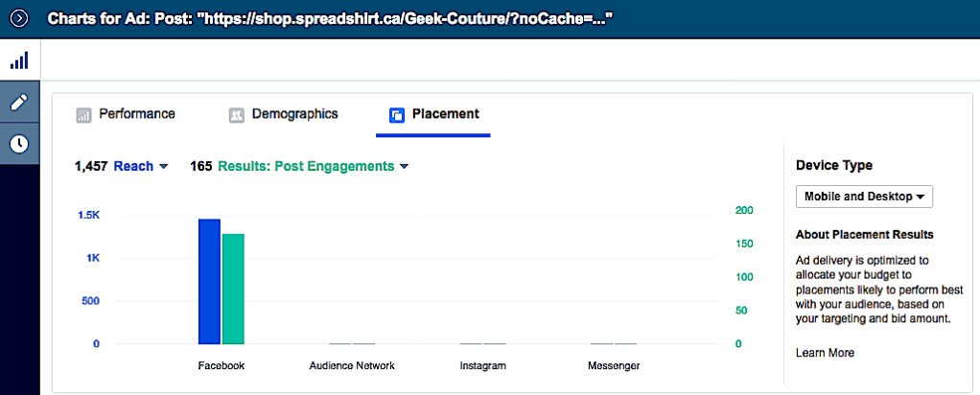The height and width of the screenshot is (395, 980).
Task: Click the blue Facebook reach bar
Action: click(x=209, y=281)
